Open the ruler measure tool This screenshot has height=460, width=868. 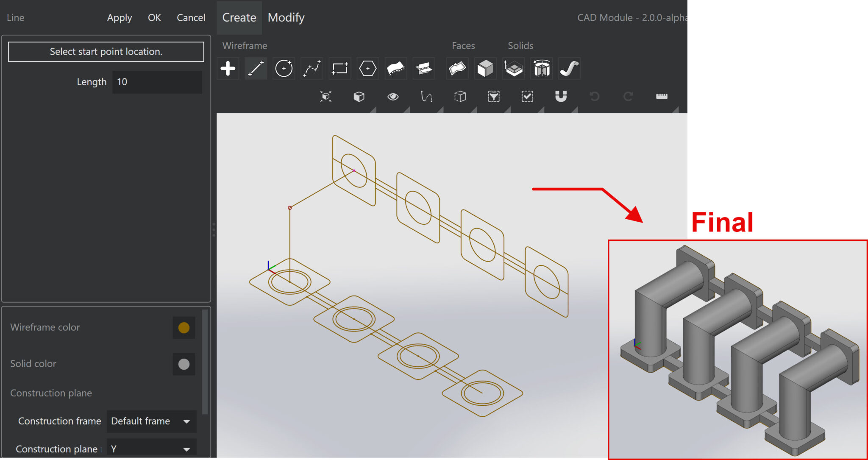click(x=662, y=97)
